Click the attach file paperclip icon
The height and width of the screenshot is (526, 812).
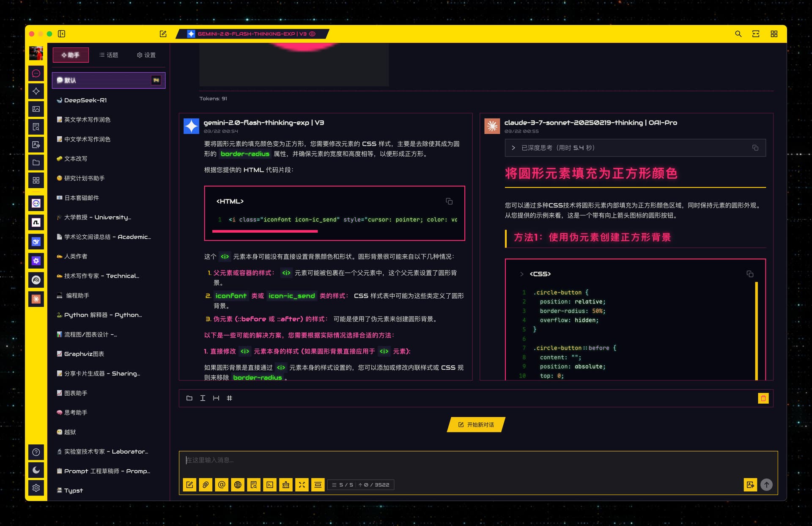point(206,485)
